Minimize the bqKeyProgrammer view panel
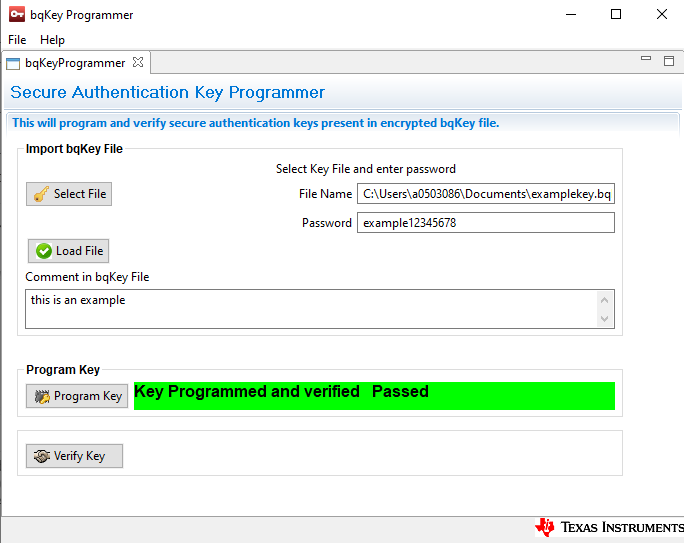This screenshot has height=543, width=684. [646, 58]
